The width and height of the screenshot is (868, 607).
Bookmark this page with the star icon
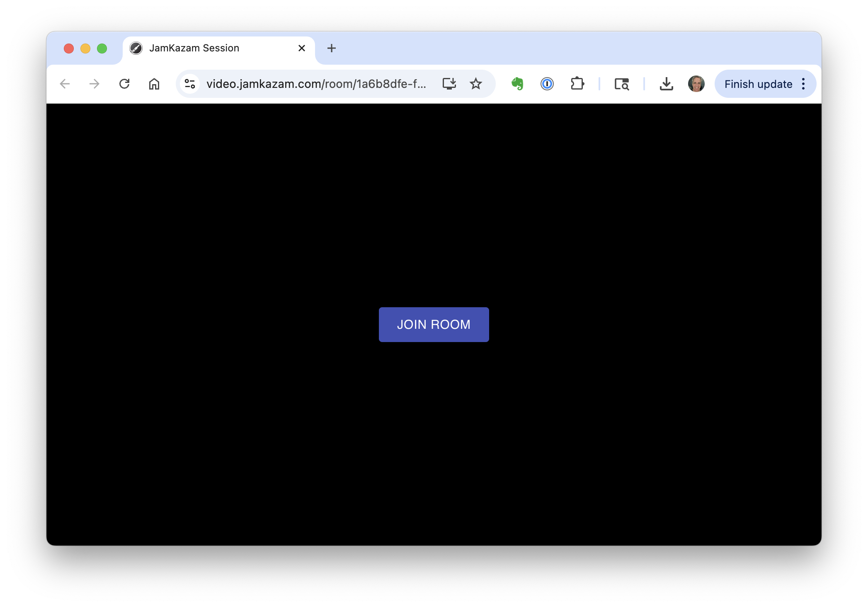(x=475, y=84)
